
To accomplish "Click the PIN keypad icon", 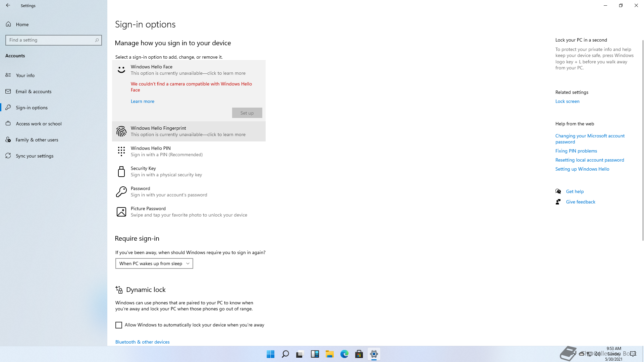I will point(121,151).
